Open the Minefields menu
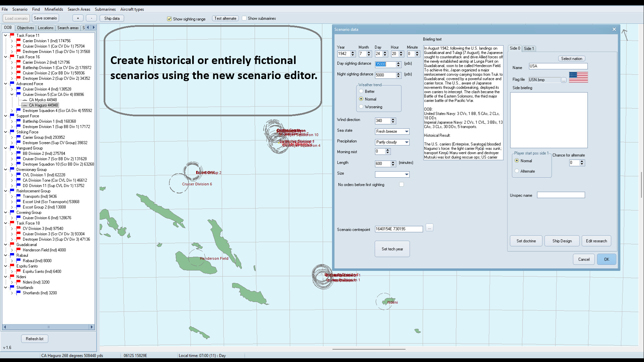This screenshot has height=362, width=644. (x=54, y=9)
